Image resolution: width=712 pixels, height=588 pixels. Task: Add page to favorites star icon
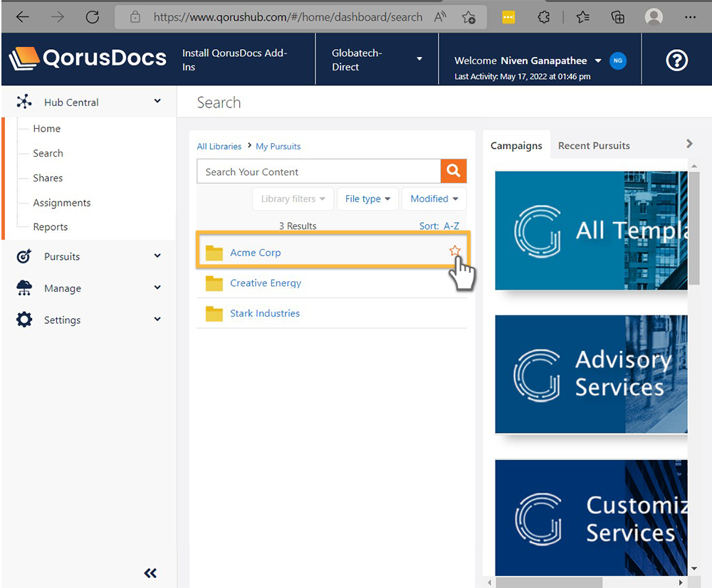pyautogui.click(x=468, y=17)
